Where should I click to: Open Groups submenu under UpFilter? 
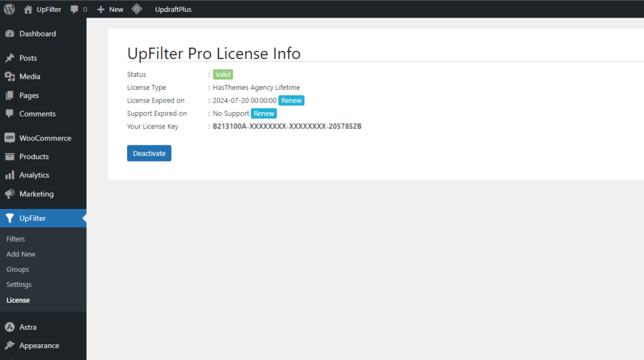click(18, 269)
